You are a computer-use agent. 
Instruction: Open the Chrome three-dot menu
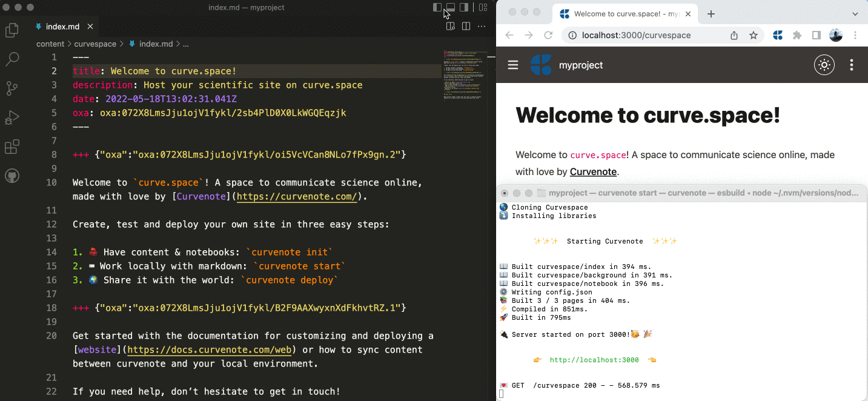pyautogui.click(x=855, y=35)
